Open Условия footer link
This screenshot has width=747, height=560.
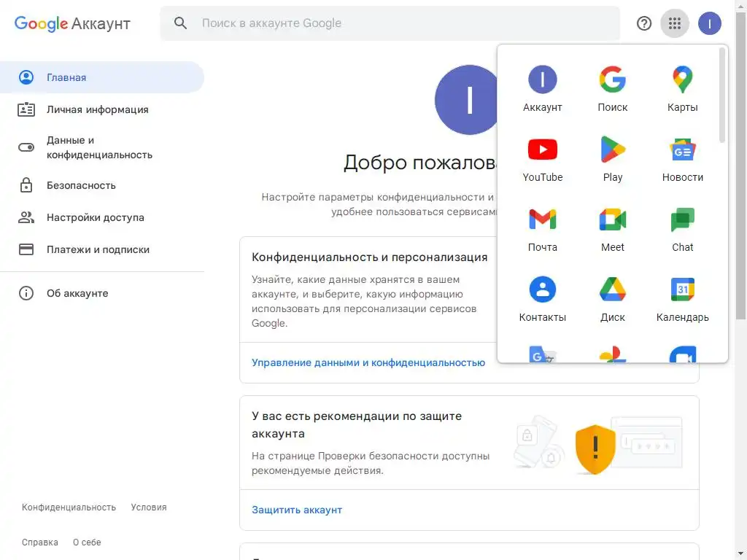click(x=149, y=507)
